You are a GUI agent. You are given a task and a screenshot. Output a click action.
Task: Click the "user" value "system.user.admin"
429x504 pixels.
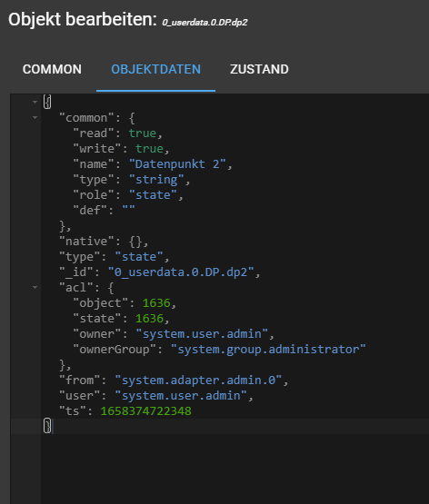pos(181,395)
